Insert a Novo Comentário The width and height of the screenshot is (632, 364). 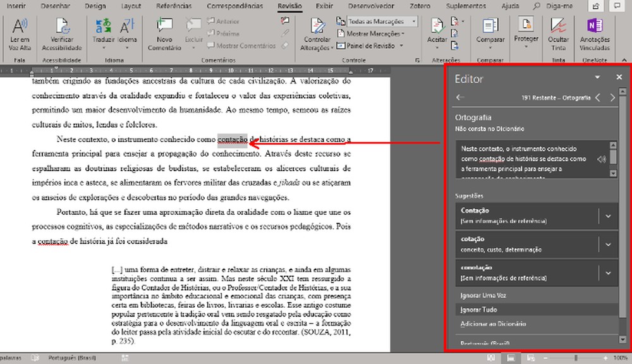[x=164, y=33]
